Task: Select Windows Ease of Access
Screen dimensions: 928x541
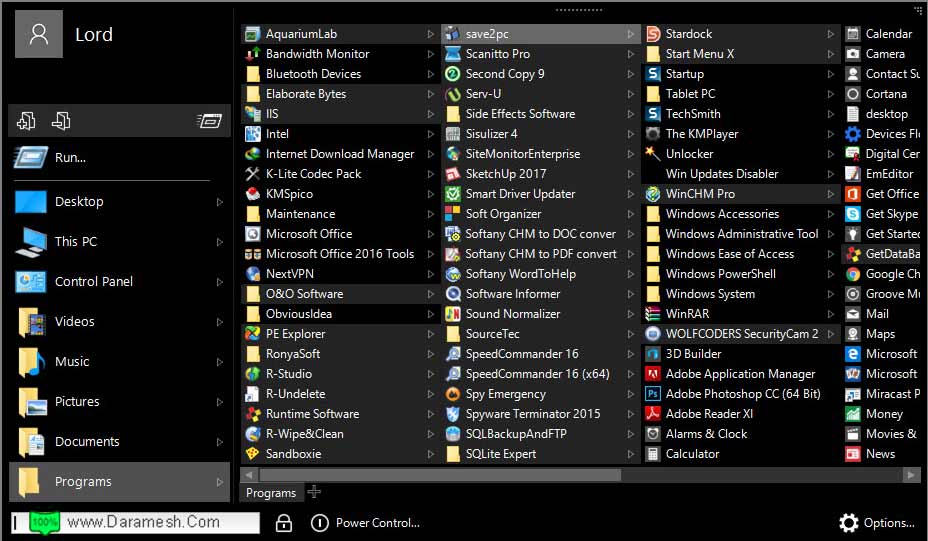Action: (740, 254)
